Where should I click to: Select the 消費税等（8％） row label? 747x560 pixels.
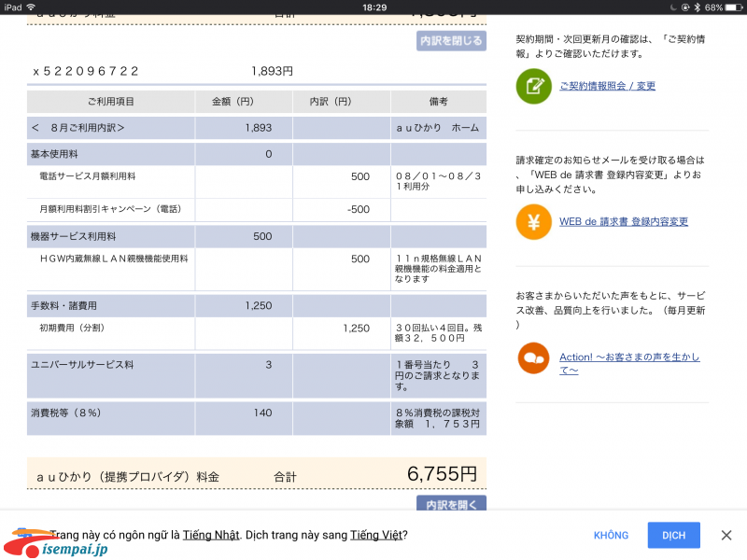pyautogui.click(x=66, y=413)
